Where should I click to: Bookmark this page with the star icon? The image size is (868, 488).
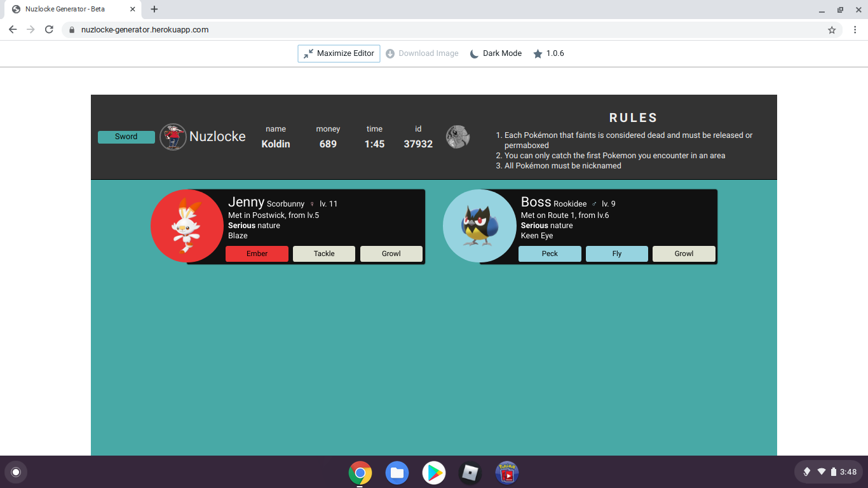point(832,30)
